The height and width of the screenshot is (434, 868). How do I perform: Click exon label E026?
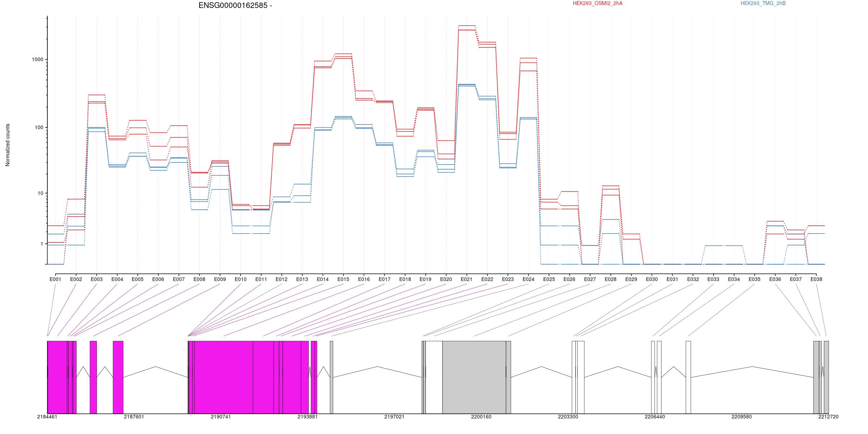569,279
